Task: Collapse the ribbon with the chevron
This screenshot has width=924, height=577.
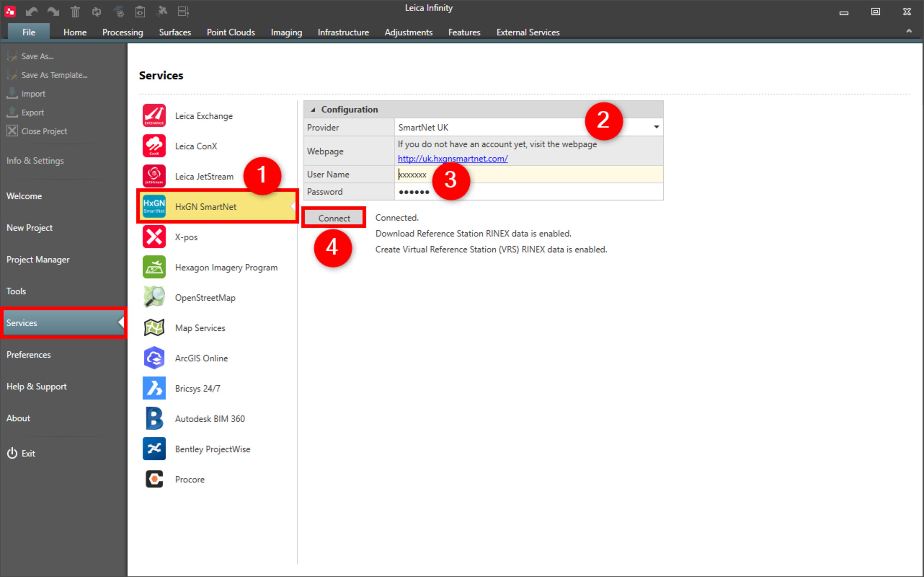Action: 909,31
